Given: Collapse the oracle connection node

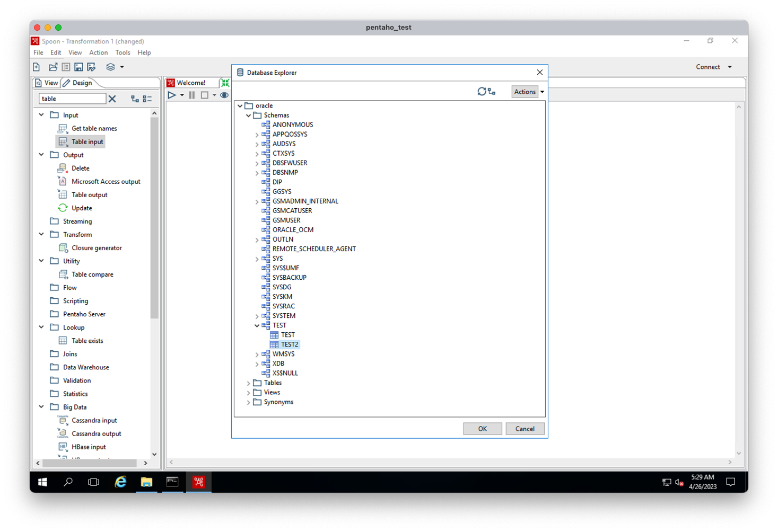Looking at the screenshot, I should click(x=240, y=106).
